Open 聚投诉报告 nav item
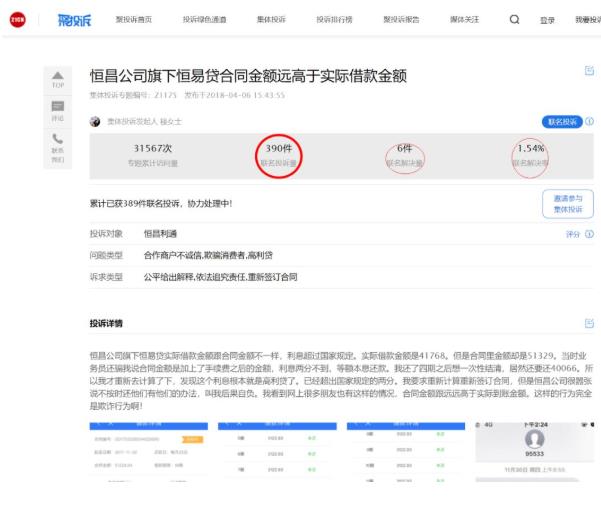 [401, 20]
